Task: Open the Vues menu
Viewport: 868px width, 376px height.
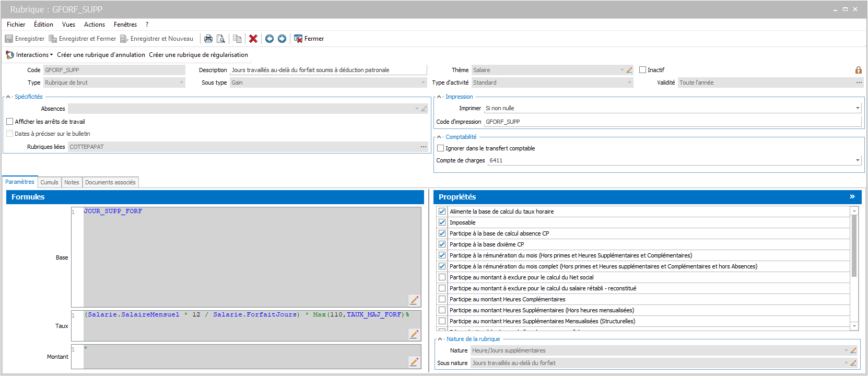Action: click(68, 25)
